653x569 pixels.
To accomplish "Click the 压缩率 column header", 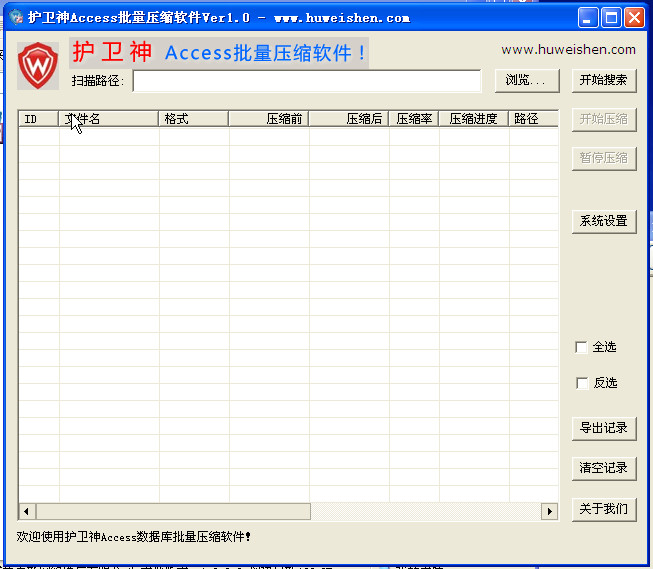I will click(413, 119).
